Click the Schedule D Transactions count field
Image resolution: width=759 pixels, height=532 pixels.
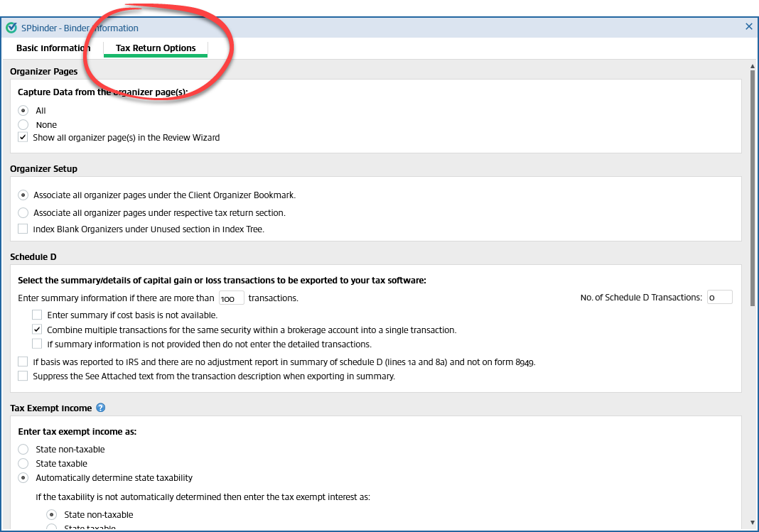pos(720,297)
